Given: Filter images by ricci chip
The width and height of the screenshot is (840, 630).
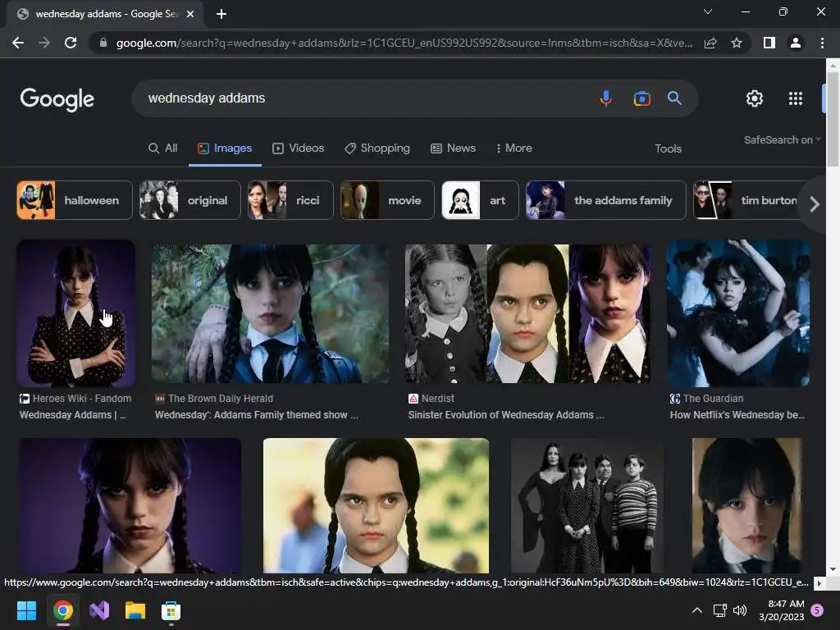Looking at the screenshot, I should pos(290,200).
